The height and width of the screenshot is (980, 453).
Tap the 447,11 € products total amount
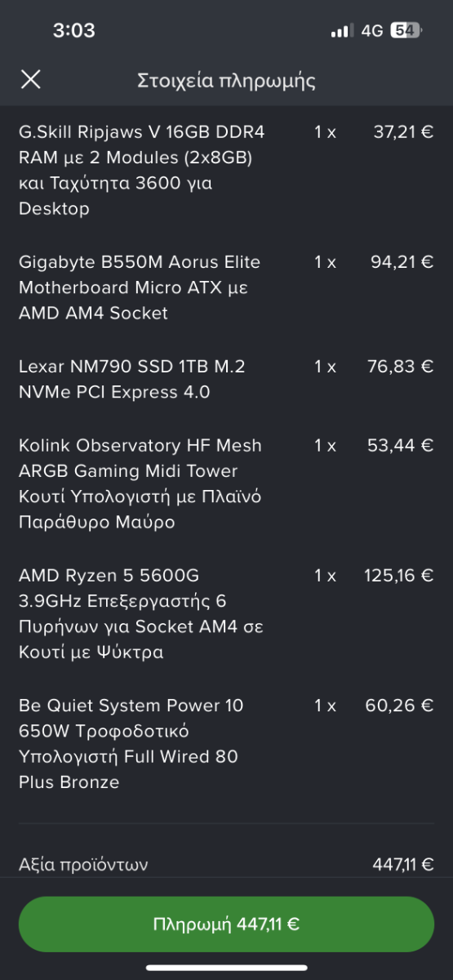click(x=403, y=864)
